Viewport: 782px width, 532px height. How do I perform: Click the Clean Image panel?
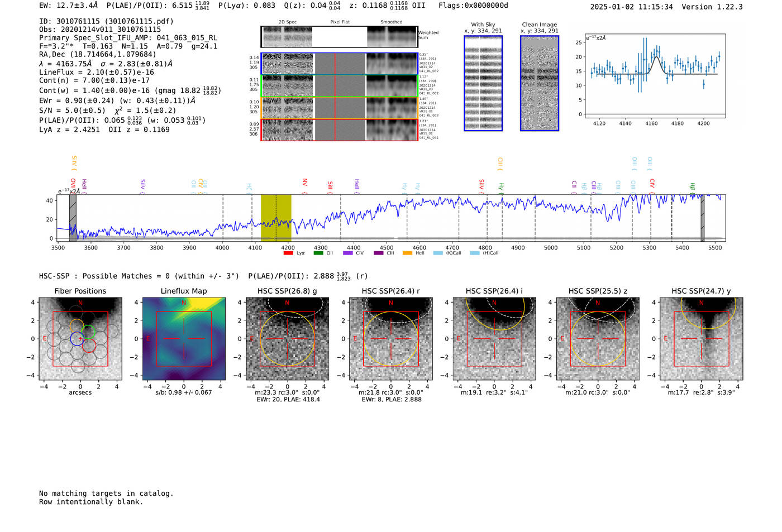tap(540, 83)
